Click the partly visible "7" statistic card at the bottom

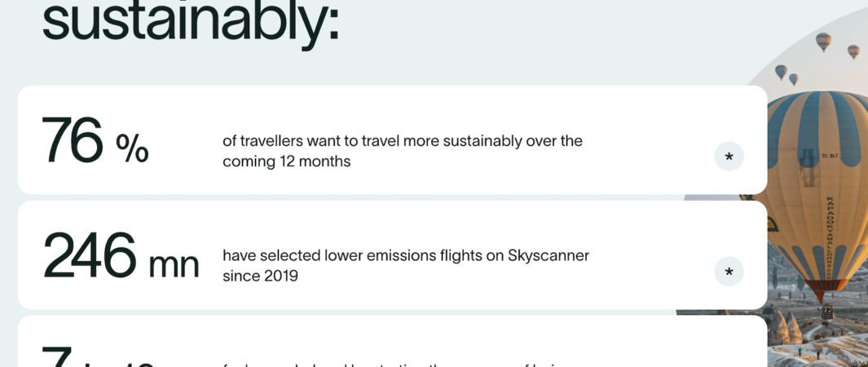pos(393,342)
